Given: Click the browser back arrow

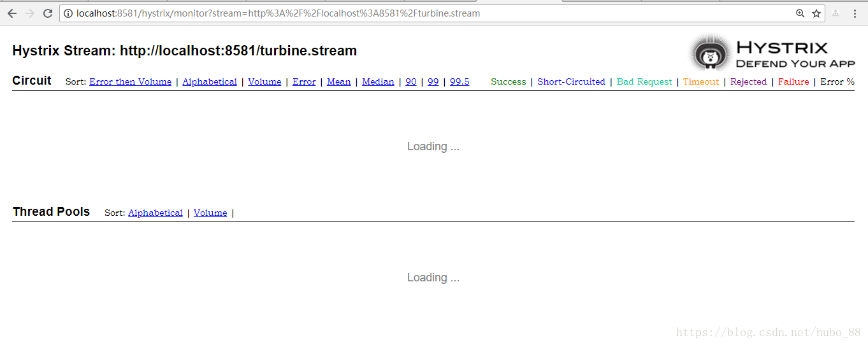Looking at the screenshot, I should 12,13.
